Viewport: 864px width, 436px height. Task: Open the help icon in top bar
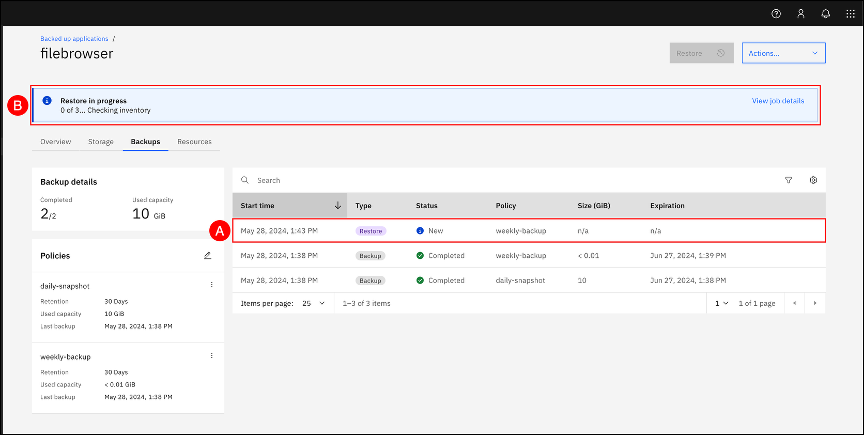[x=775, y=13]
